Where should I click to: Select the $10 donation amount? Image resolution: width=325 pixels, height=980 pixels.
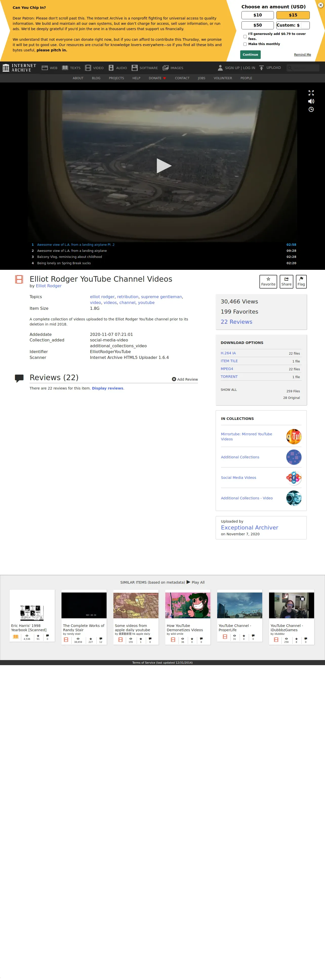pyautogui.click(x=258, y=15)
